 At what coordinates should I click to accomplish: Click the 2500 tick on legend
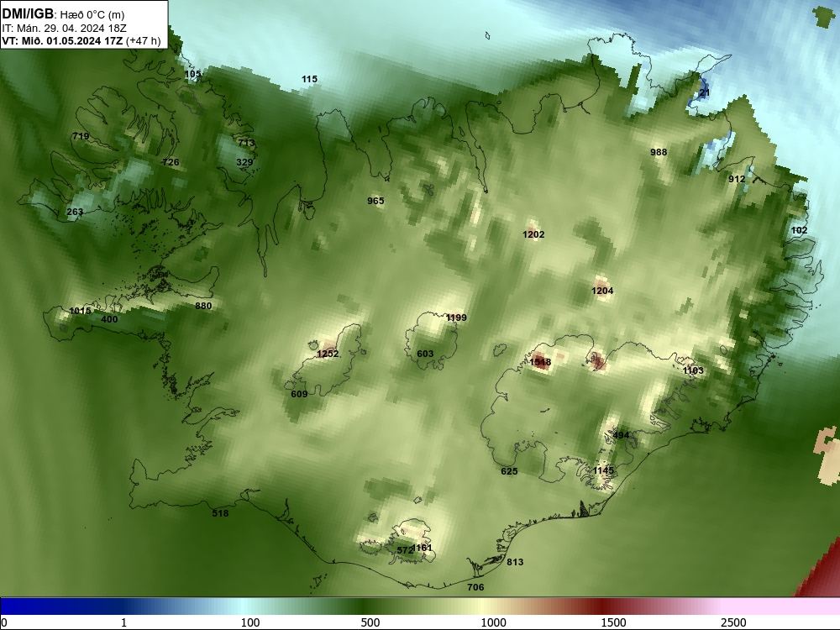(733, 622)
